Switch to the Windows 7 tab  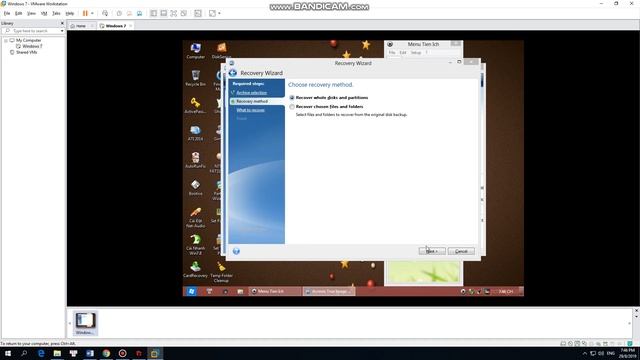[116, 26]
